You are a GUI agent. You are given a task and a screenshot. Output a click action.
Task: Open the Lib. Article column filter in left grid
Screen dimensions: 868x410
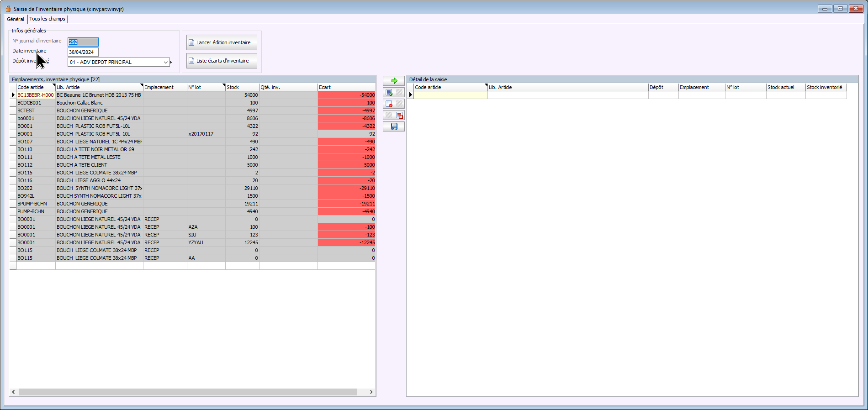141,85
